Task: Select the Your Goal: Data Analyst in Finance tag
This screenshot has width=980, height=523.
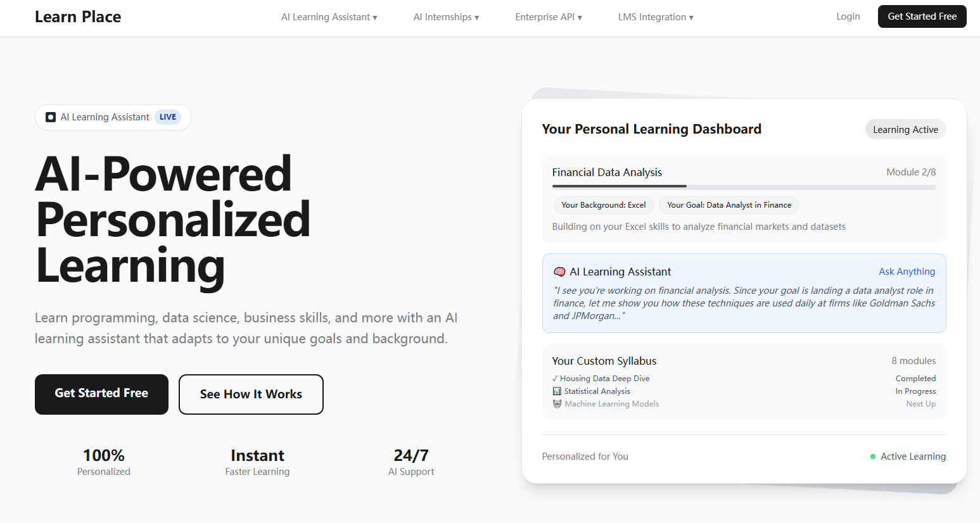Action: 729,205
